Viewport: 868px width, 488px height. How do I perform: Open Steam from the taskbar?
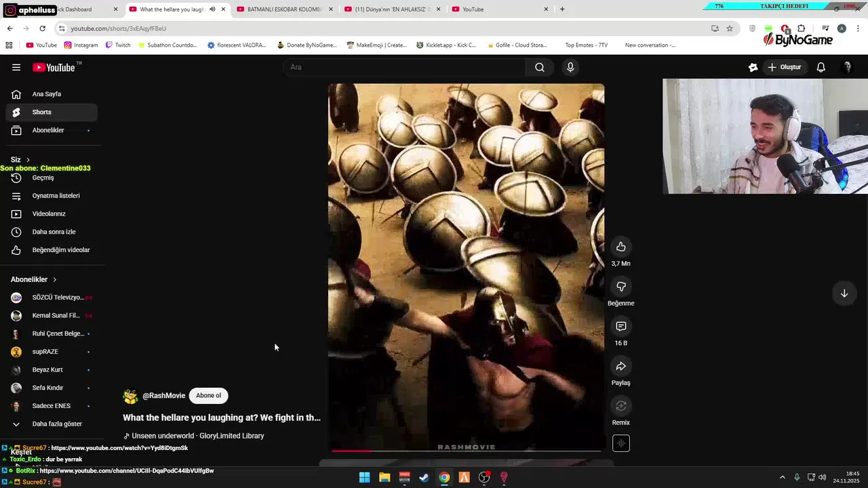point(424,477)
